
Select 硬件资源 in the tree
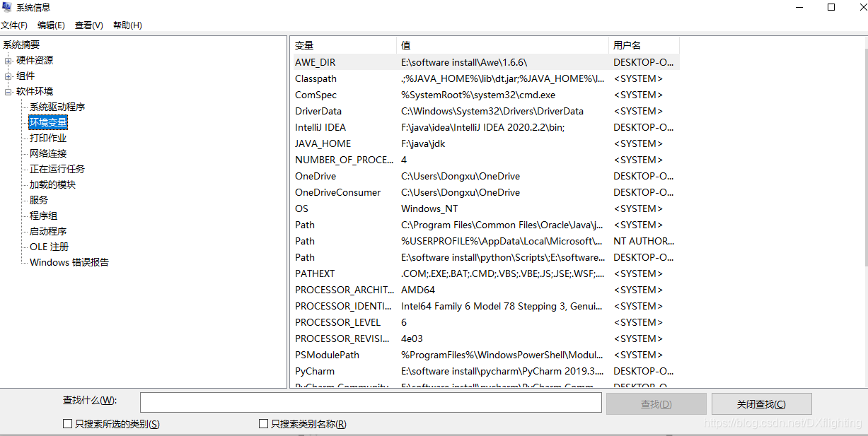(35, 61)
